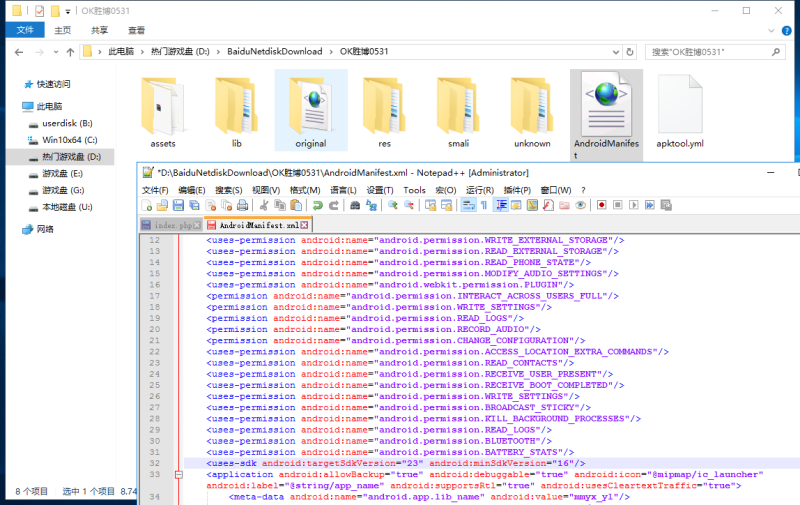The width and height of the screenshot is (800, 505).
Task: Click BaiduNetdiskDownload in the address breadcrumb
Action: point(274,52)
